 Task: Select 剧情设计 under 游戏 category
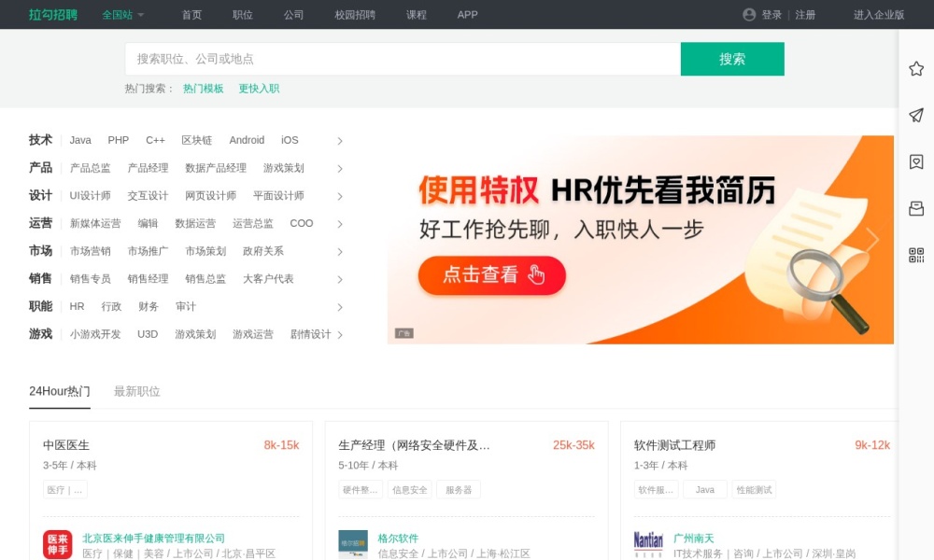[x=310, y=334]
